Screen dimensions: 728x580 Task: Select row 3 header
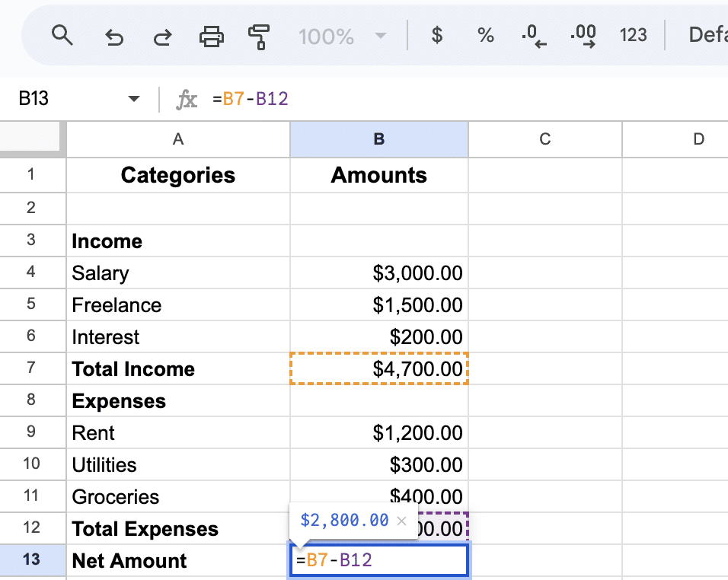[x=31, y=241]
